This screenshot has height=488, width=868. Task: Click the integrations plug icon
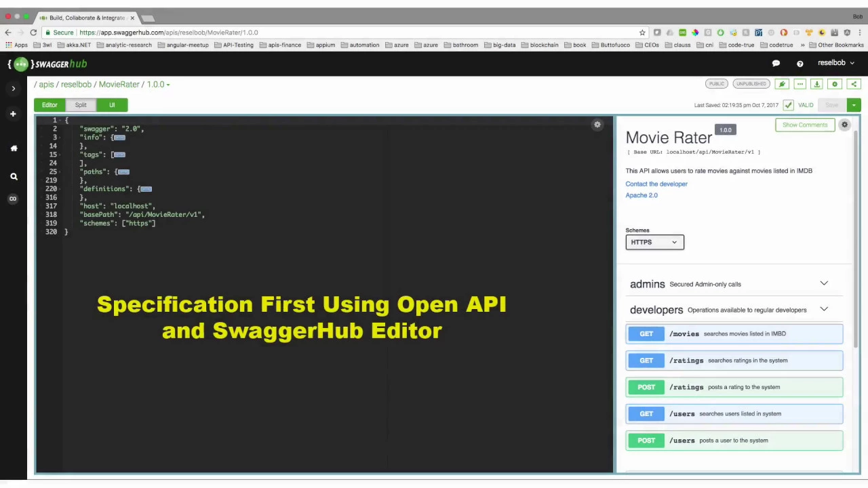point(782,84)
